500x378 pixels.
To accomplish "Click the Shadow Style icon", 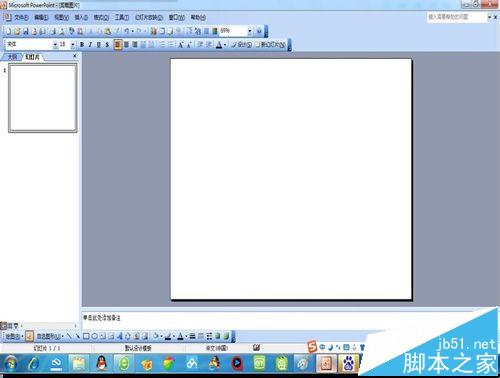I will pos(218,336).
